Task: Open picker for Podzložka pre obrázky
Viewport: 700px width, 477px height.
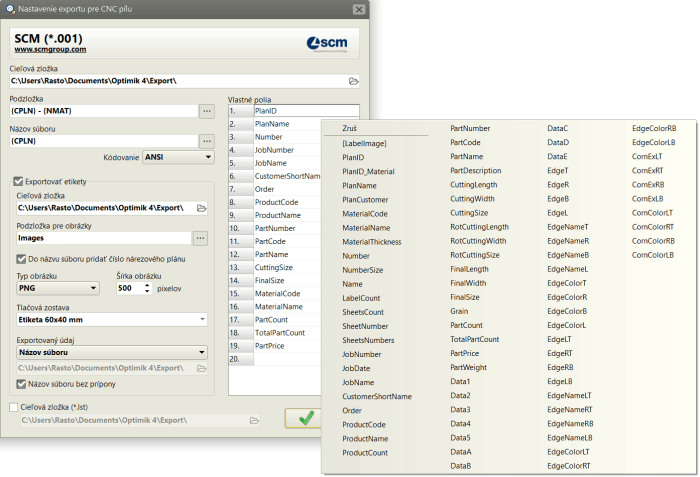Action: pos(200,238)
